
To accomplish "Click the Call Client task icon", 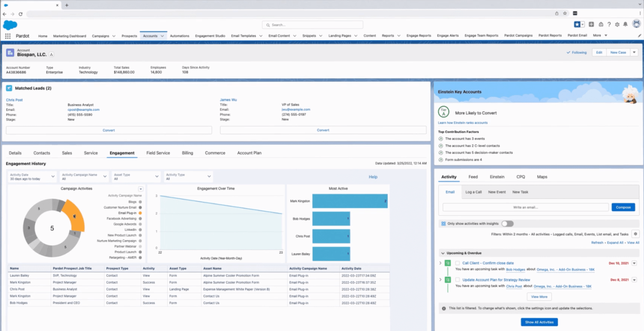I will point(448,263).
